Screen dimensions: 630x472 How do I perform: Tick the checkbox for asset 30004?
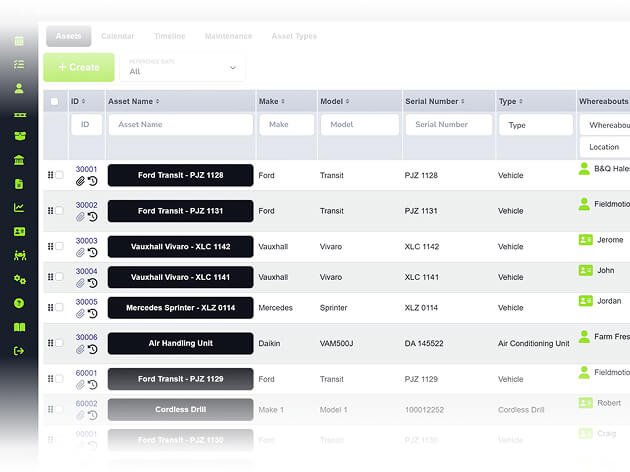coord(59,276)
